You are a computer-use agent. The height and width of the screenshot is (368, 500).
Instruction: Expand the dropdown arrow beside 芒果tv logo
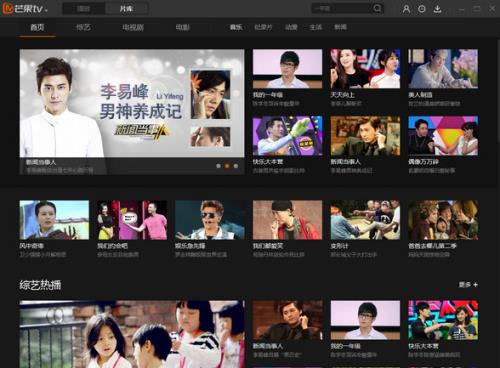point(46,10)
